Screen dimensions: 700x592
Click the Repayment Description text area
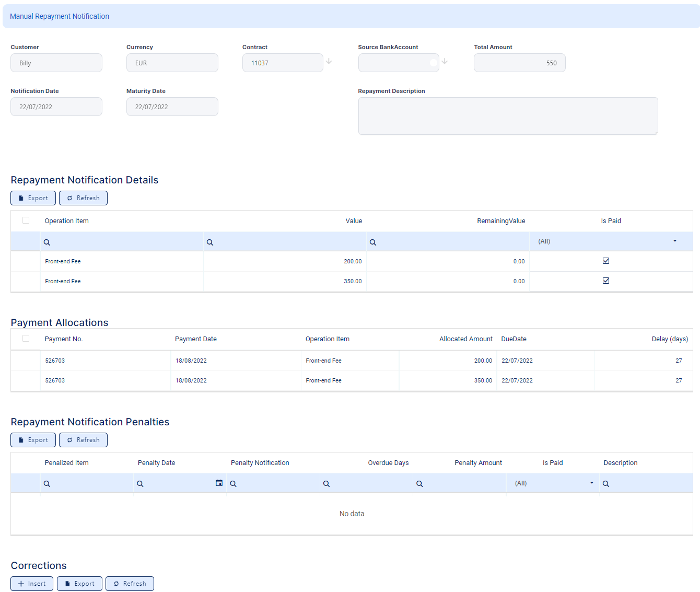tap(507, 116)
